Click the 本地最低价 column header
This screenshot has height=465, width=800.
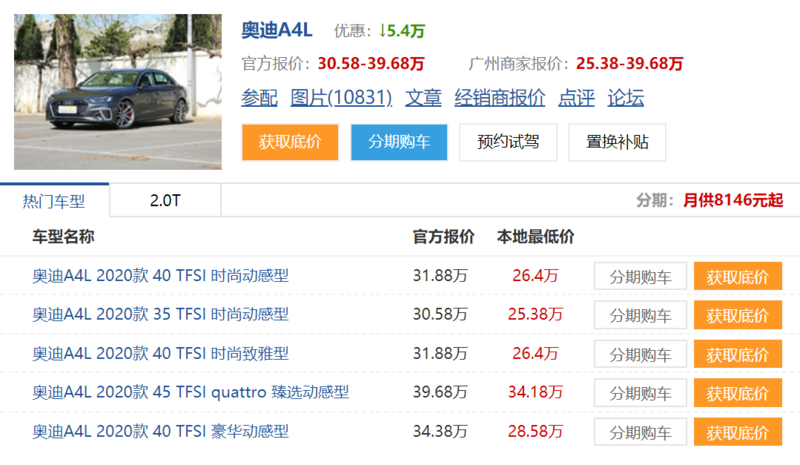[x=536, y=236]
